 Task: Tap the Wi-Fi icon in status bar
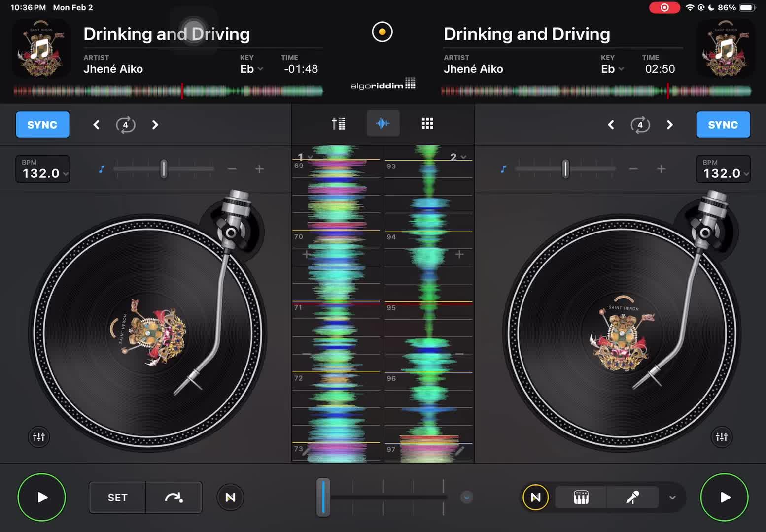[690, 7]
